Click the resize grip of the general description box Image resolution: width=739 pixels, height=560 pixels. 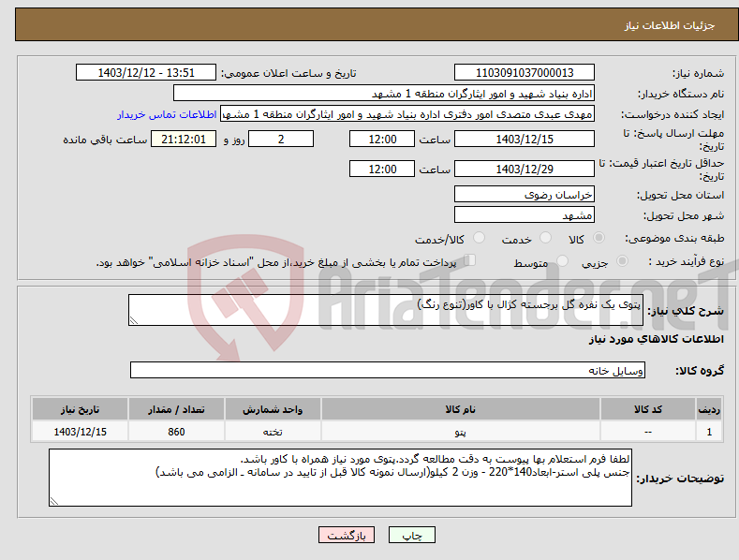[x=133, y=320]
